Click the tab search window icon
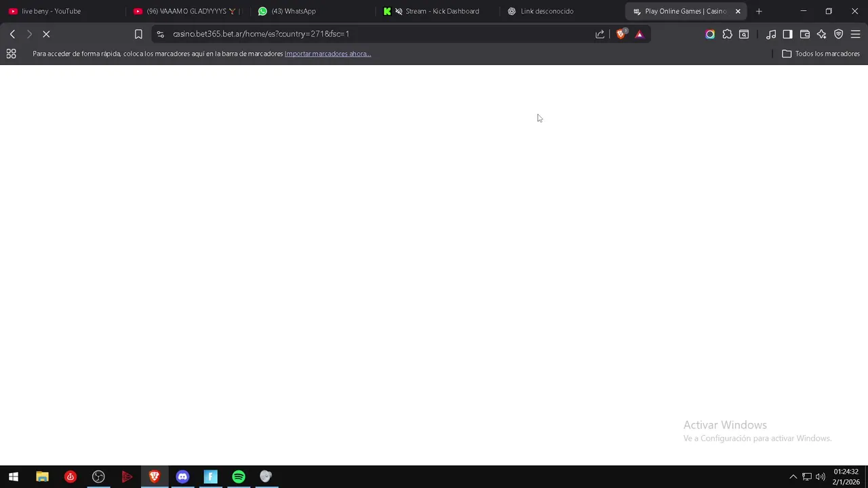The image size is (868, 488). [x=744, y=34]
